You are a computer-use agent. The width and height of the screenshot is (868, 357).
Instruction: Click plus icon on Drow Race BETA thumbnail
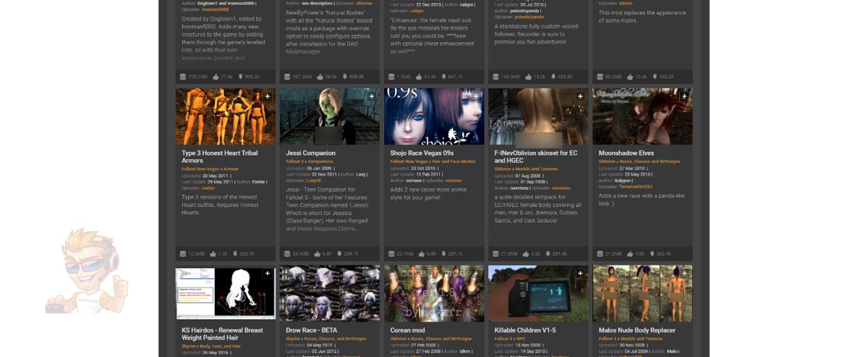(x=372, y=273)
